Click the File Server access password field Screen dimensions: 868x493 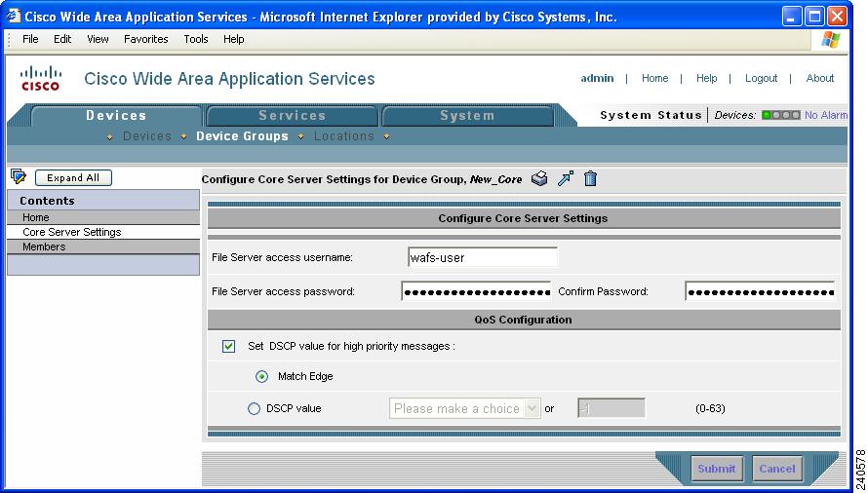tap(476, 291)
